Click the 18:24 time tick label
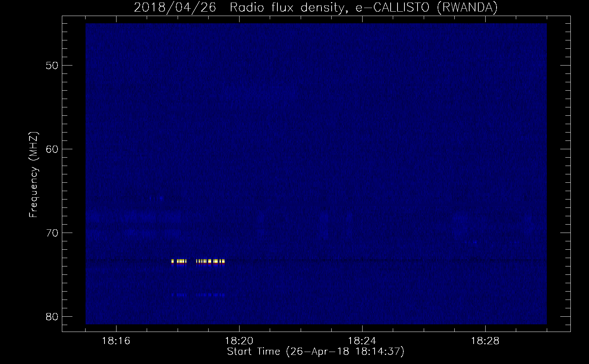 [x=362, y=341]
